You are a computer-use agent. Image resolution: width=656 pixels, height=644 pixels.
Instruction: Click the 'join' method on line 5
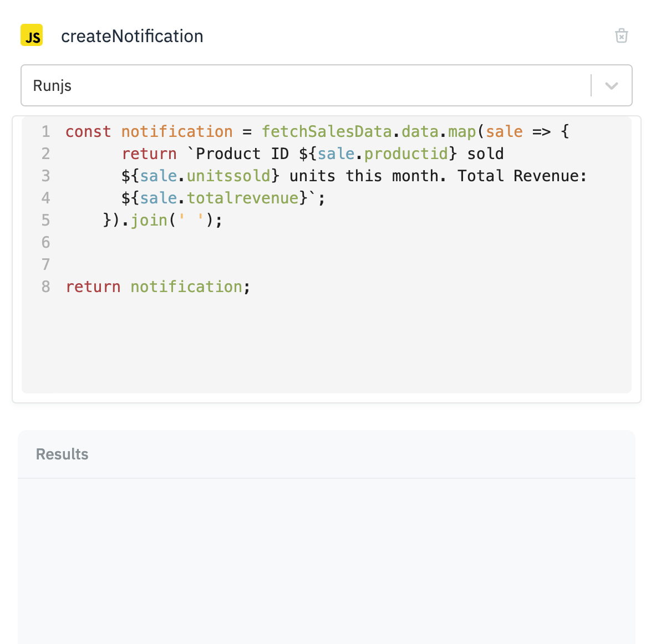(149, 221)
